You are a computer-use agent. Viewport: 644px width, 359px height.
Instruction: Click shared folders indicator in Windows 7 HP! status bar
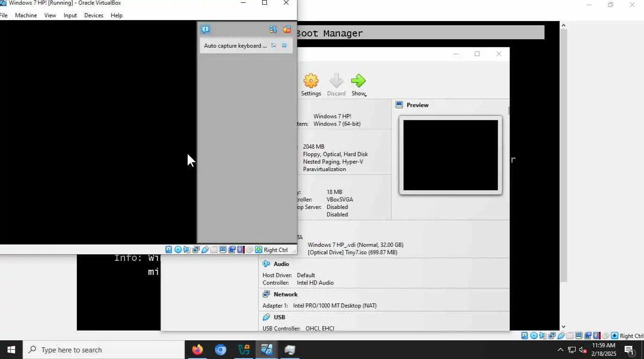click(214, 250)
